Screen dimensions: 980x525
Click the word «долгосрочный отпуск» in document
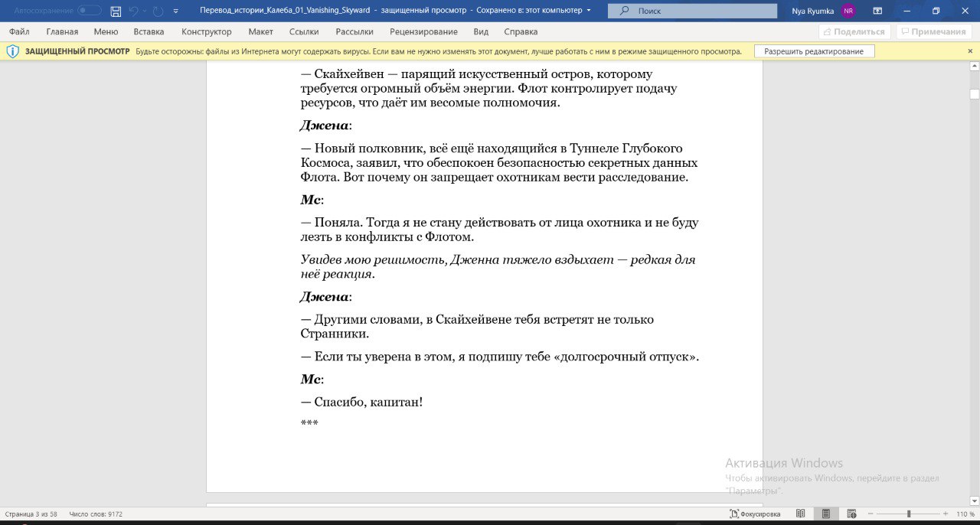tap(626, 357)
